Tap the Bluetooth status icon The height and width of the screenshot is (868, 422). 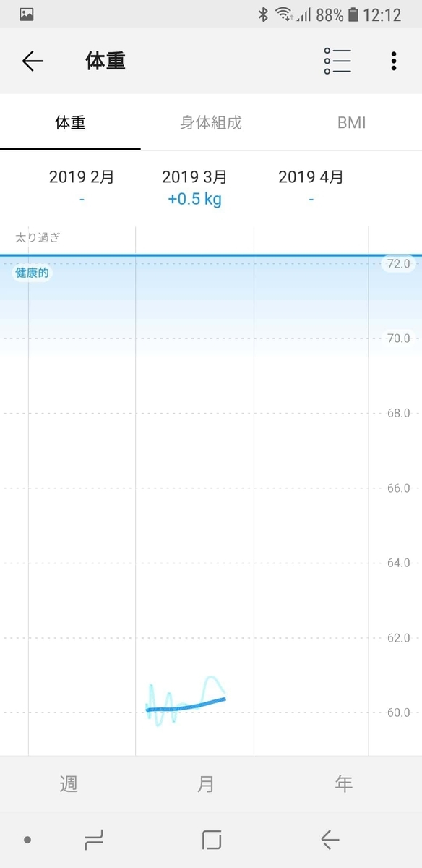click(264, 14)
